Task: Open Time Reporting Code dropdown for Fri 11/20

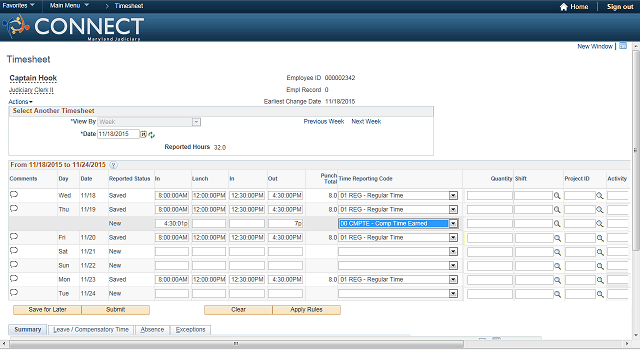Action: [x=453, y=238]
